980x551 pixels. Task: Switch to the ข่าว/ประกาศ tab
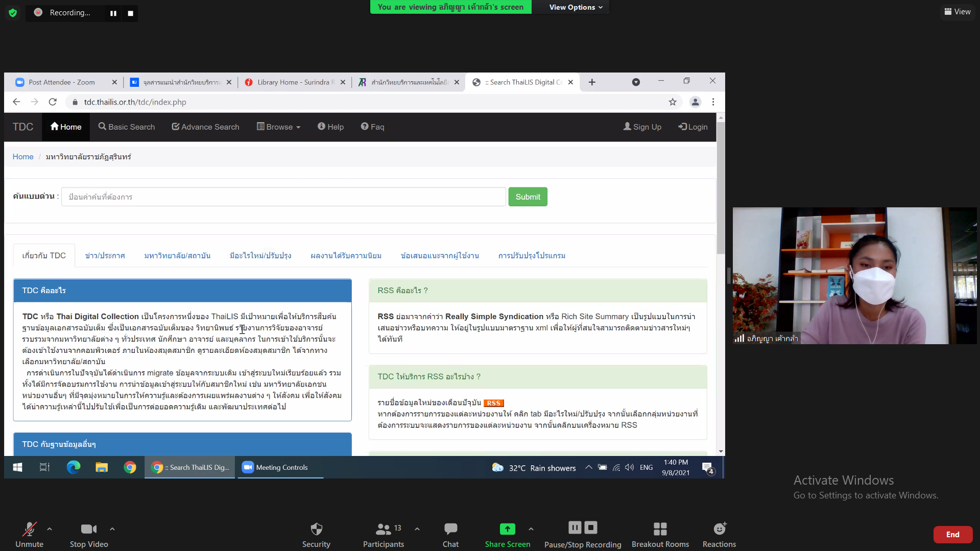pyautogui.click(x=105, y=255)
